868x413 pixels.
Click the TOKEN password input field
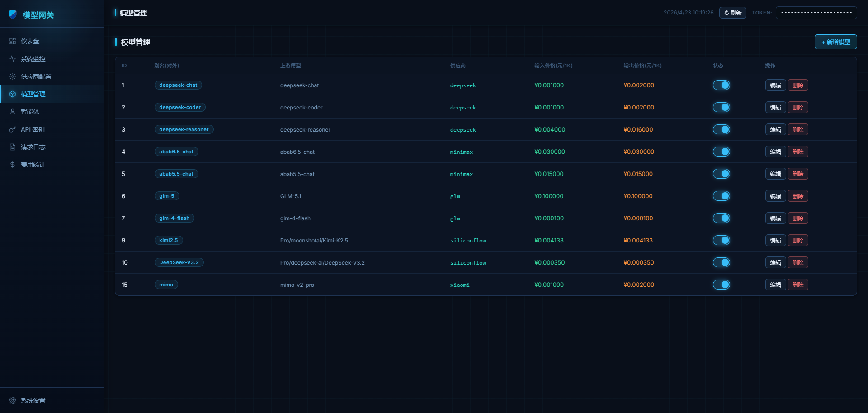pyautogui.click(x=816, y=13)
